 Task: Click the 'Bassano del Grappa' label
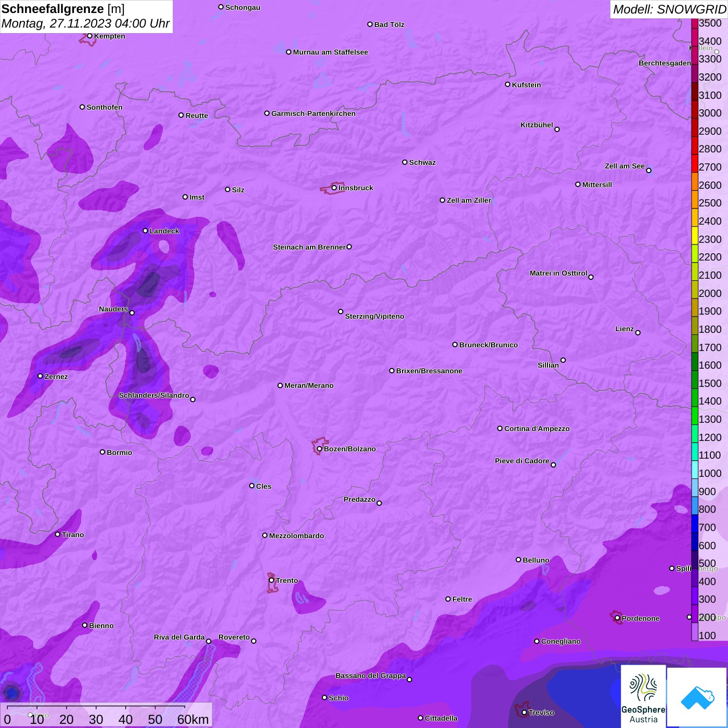point(371,675)
